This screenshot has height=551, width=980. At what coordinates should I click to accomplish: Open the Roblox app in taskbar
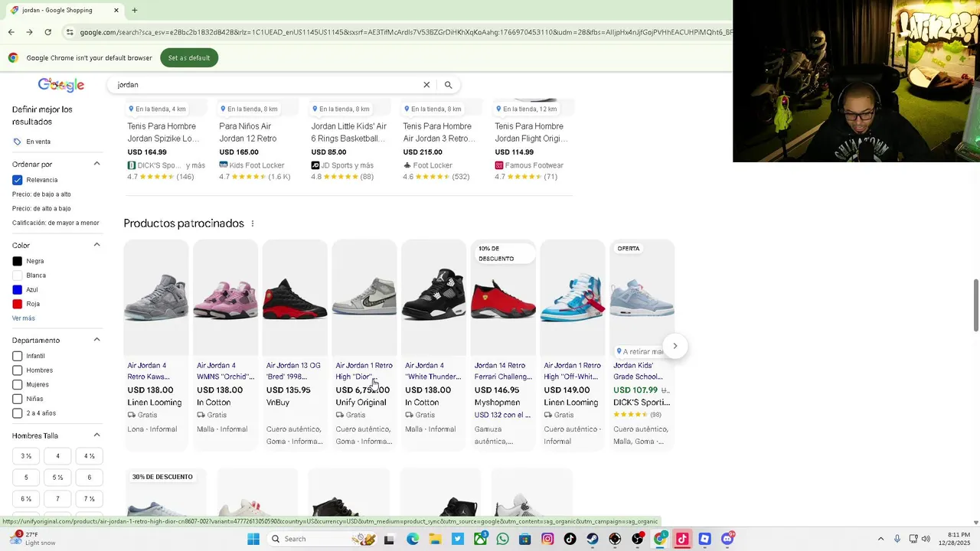(x=704, y=539)
